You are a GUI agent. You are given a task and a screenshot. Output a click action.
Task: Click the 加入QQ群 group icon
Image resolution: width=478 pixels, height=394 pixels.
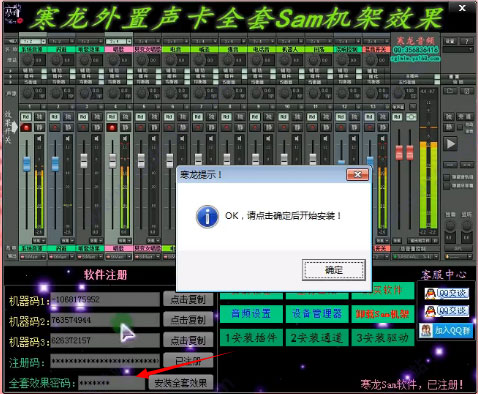tap(446, 330)
